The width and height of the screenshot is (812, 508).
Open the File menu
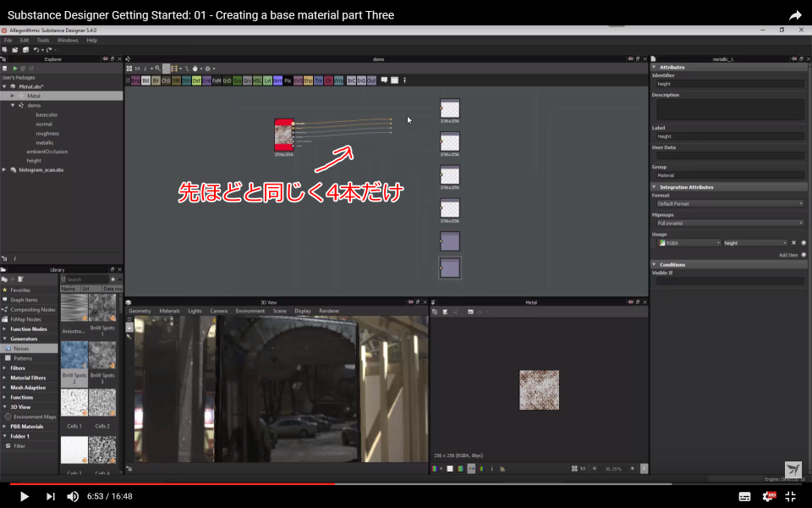click(8, 40)
